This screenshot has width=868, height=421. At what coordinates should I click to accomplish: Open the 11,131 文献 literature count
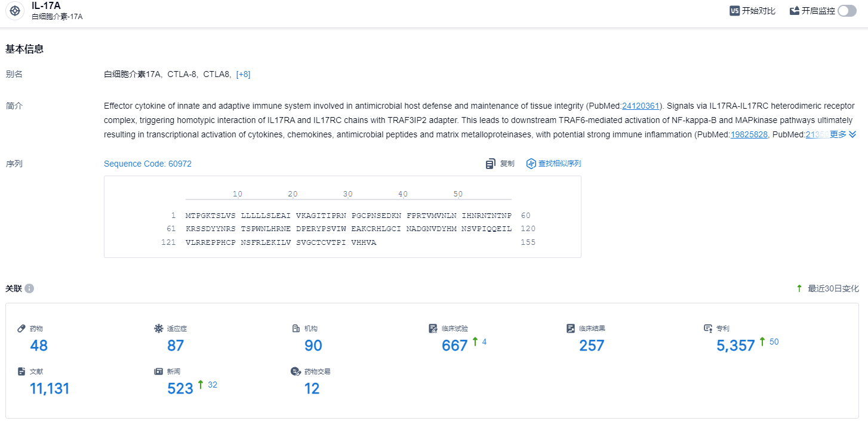pyautogui.click(x=50, y=389)
